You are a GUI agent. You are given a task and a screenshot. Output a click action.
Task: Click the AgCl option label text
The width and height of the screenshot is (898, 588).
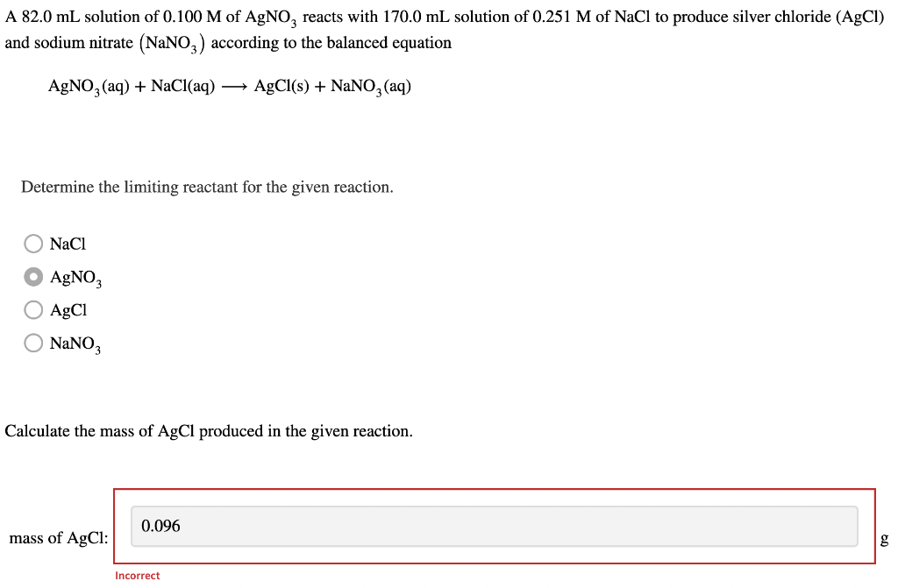coord(68,309)
